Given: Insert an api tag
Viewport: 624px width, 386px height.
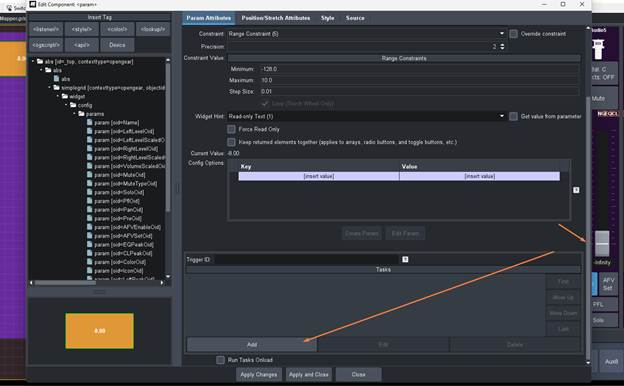Looking at the screenshot, I should (x=82, y=45).
